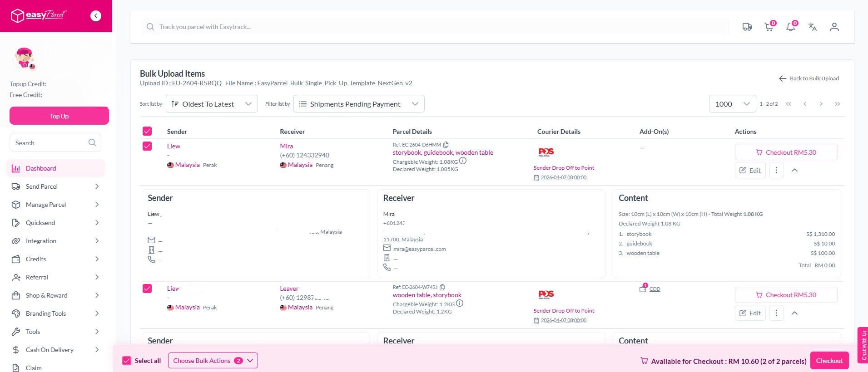Open the Oldest To Latest sort dropdown
Image resolution: width=868 pixels, height=372 pixels.
click(x=212, y=104)
